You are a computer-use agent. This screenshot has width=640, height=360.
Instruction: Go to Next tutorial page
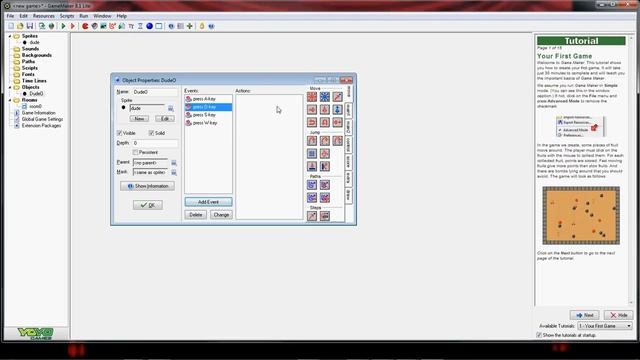coord(584,315)
